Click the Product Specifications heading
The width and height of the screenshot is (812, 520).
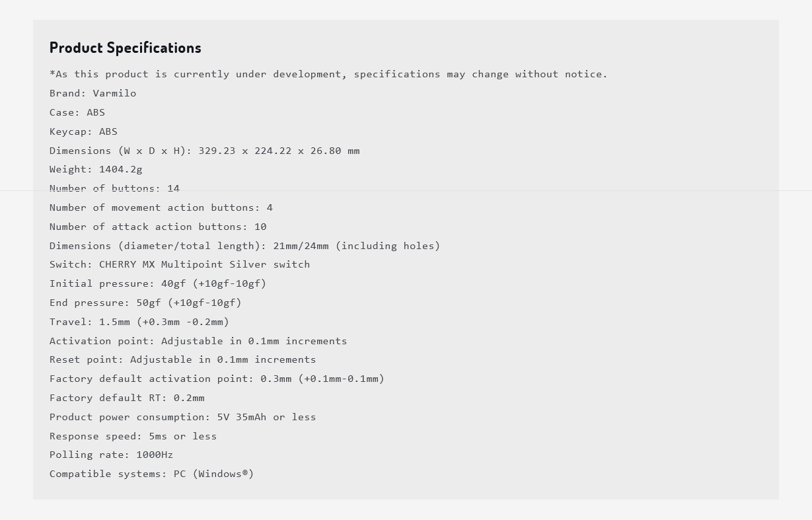[126, 48]
